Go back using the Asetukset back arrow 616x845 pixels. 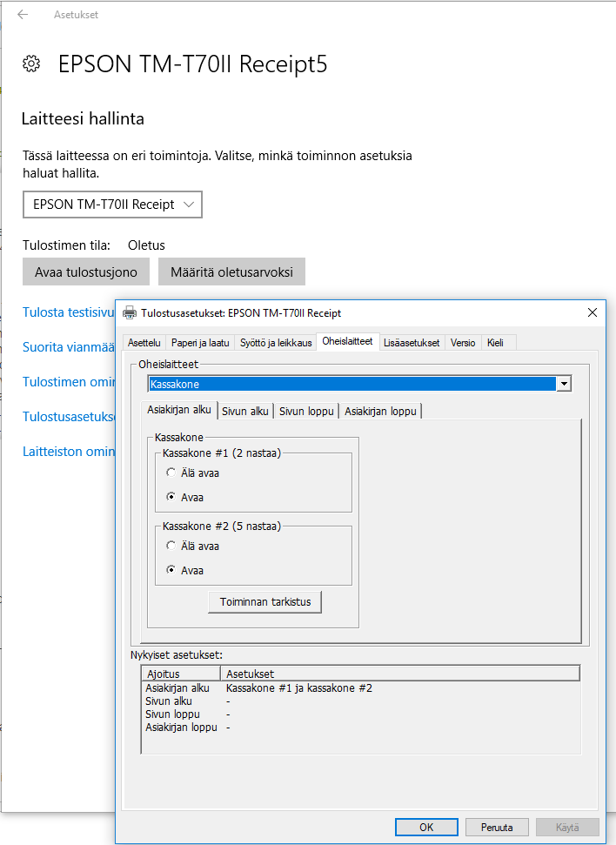23,15
